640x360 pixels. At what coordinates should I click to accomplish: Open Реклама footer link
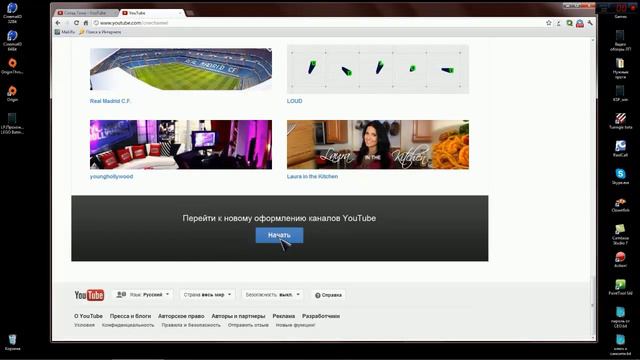[x=284, y=316]
